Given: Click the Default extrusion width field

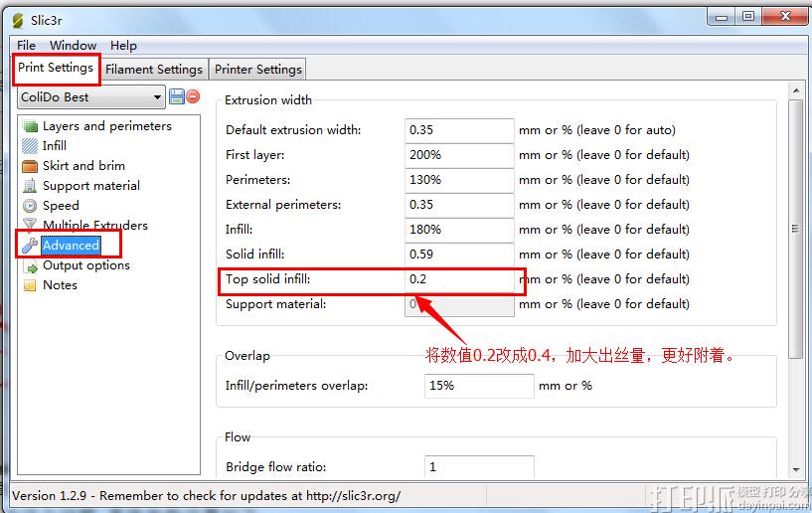Looking at the screenshot, I should [459, 130].
